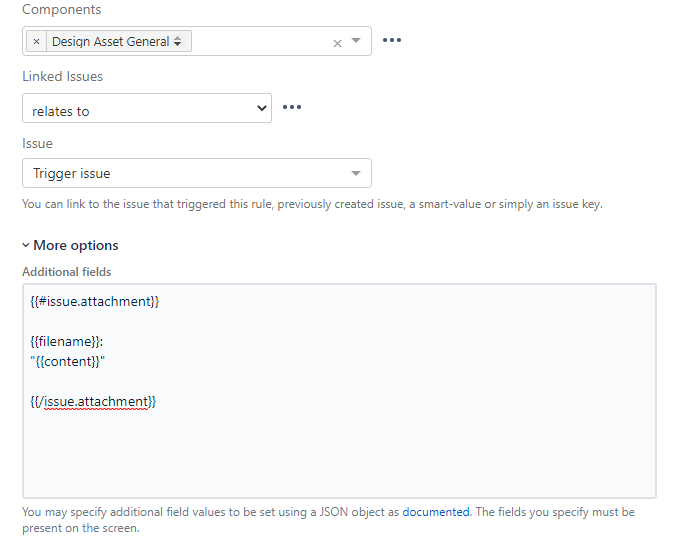Click the sort arrows on Design Asset General tag
This screenshot has height=553, width=699.
(x=177, y=41)
